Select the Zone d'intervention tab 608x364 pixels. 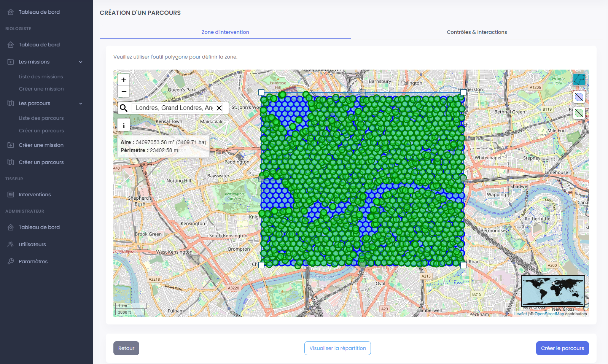(225, 32)
